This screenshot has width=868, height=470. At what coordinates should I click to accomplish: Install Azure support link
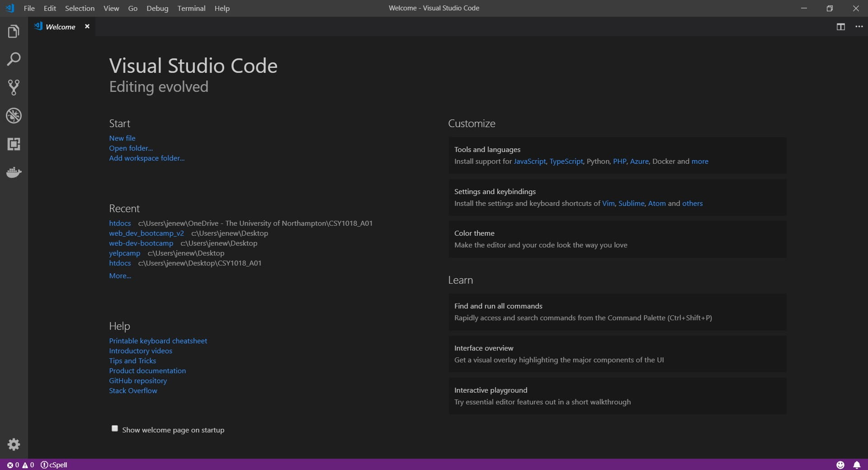coord(639,161)
